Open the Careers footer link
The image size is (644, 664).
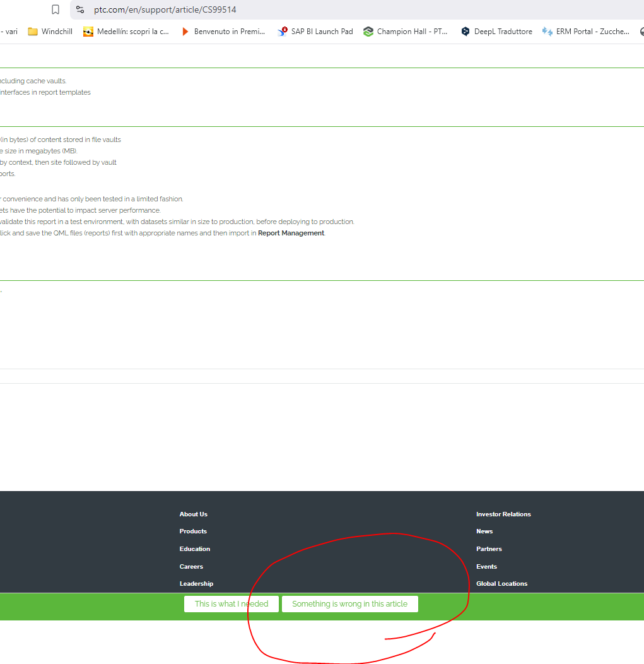coord(190,566)
